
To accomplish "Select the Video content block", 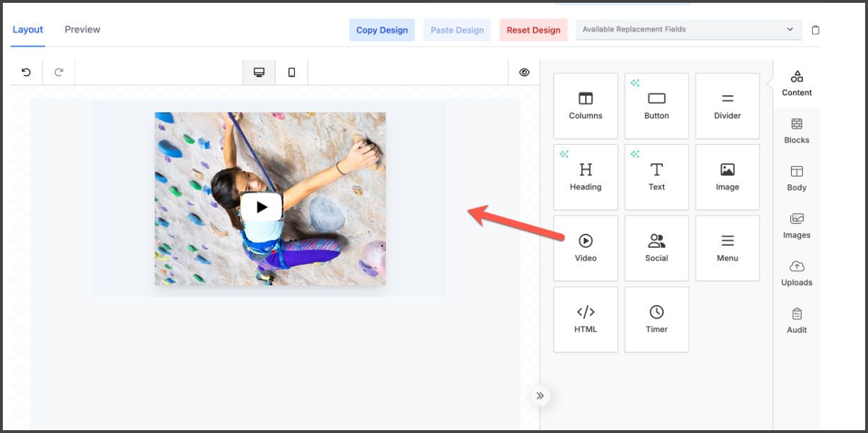I will coord(585,248).
